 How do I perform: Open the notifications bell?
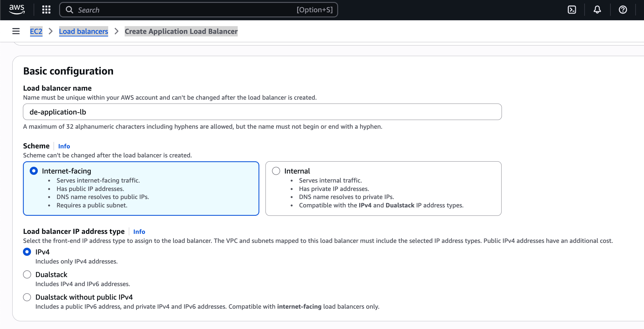point(597,10)
